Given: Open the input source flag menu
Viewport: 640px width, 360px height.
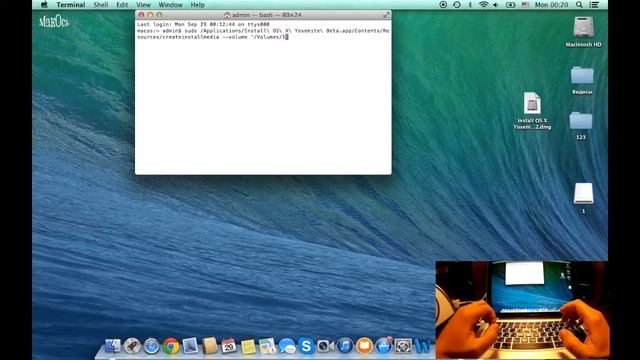Looking at the screenshot, I should click(525, 5).
